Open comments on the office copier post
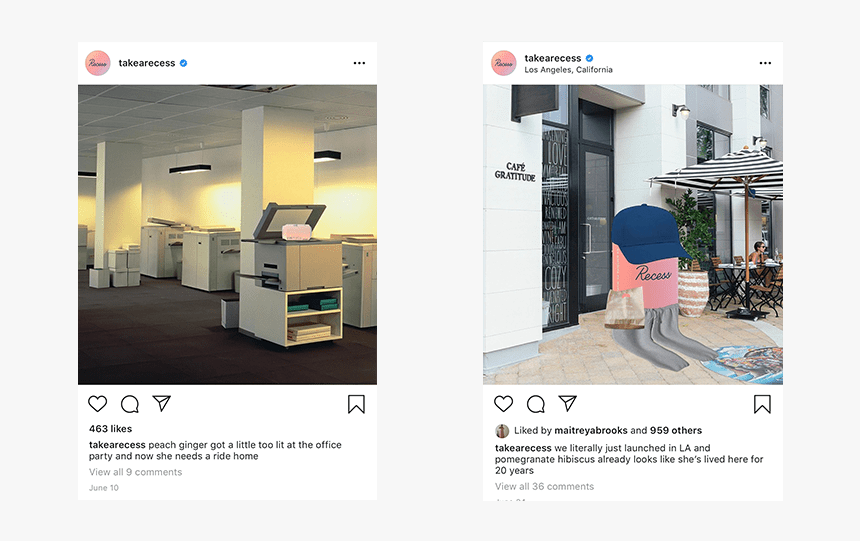This screenshot has width=860, height=541. pos(130,404)
